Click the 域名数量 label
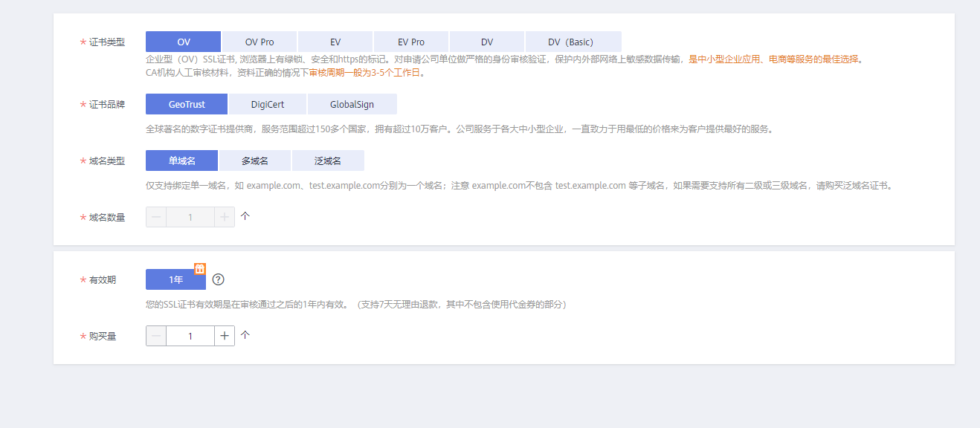The image size is (980, 428). tap(107, 218)
